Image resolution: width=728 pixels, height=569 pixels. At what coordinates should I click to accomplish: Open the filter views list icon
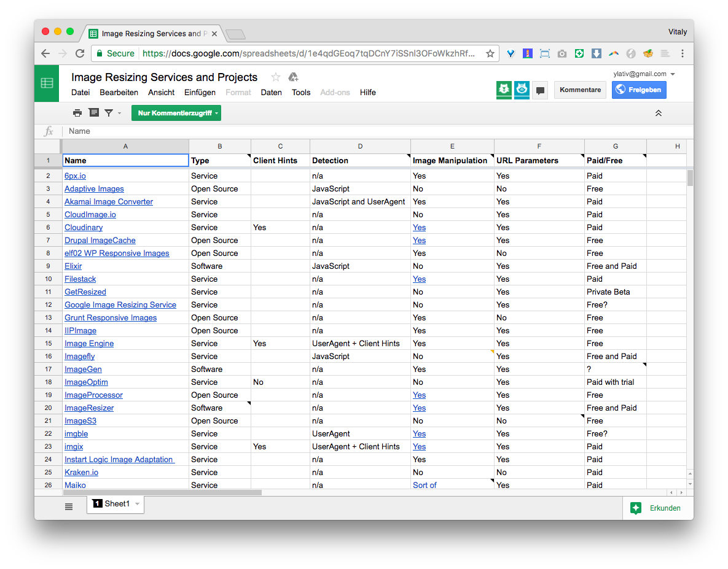pos(94,113)
